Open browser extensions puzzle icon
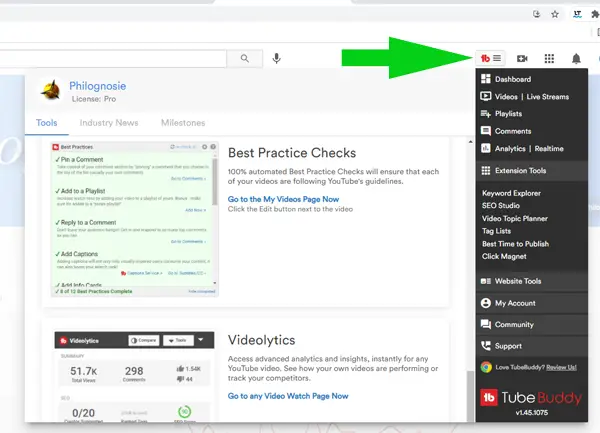 (x=595, y=15)
